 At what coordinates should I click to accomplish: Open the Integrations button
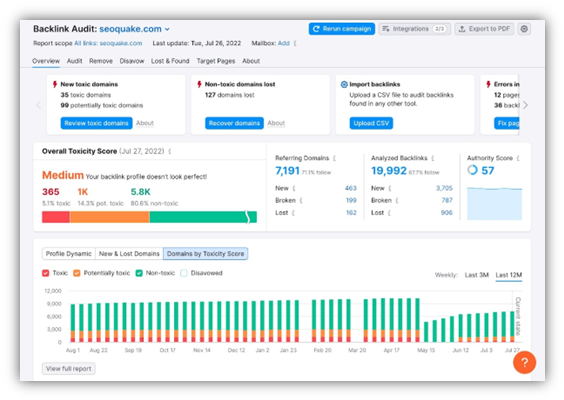coord(414,29)
